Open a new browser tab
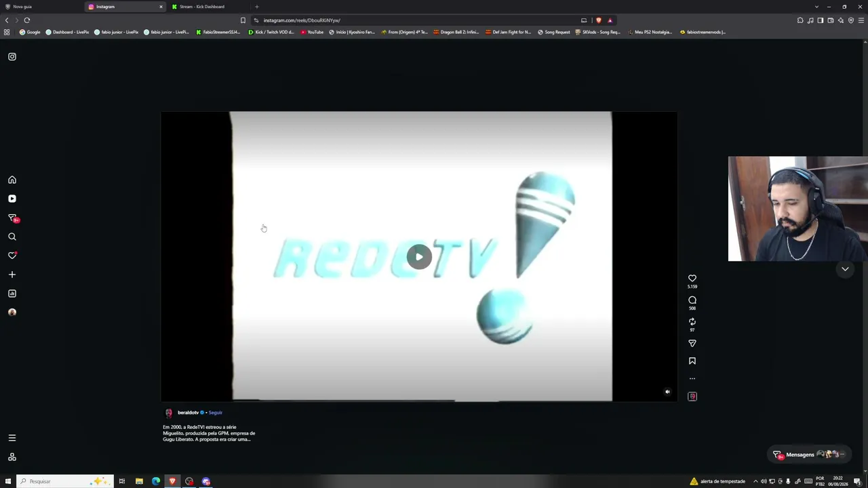Screen dimensions: 868x488 (x=256, y=7)
